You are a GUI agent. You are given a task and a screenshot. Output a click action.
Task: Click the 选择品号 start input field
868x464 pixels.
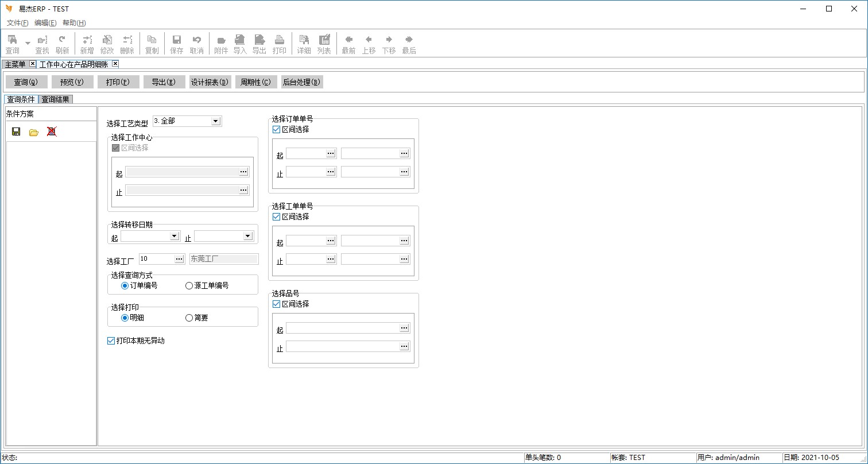coord(342,328)
